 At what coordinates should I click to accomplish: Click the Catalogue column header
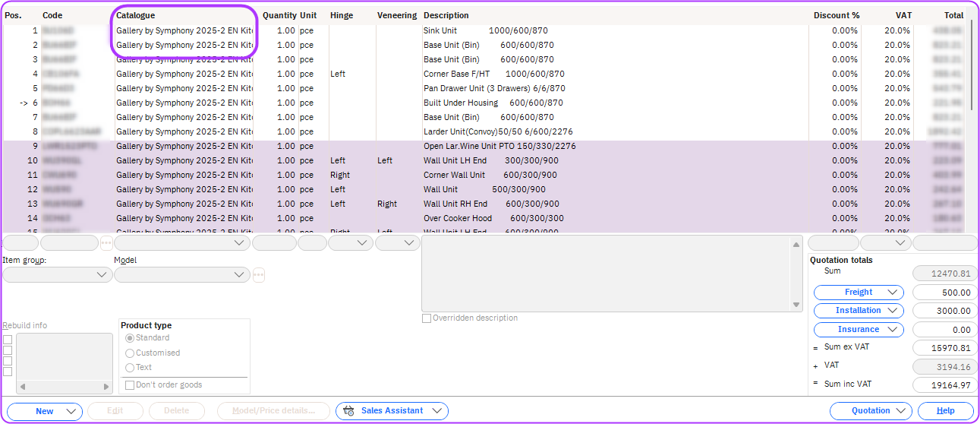[136, 15]
